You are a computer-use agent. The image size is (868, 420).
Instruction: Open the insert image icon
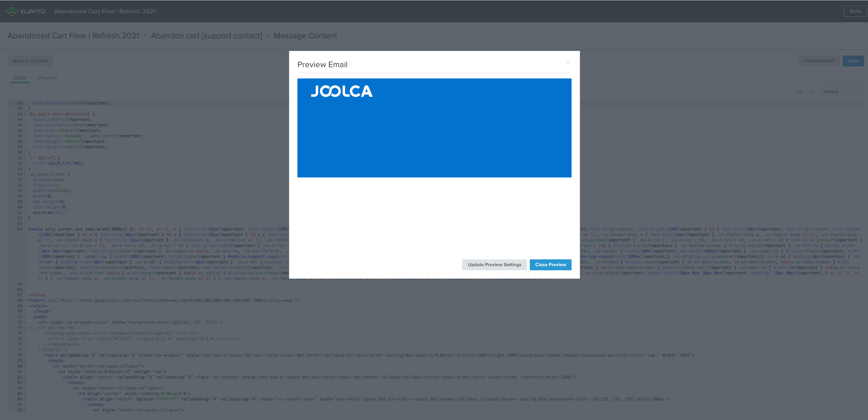[x=799, y=91]
